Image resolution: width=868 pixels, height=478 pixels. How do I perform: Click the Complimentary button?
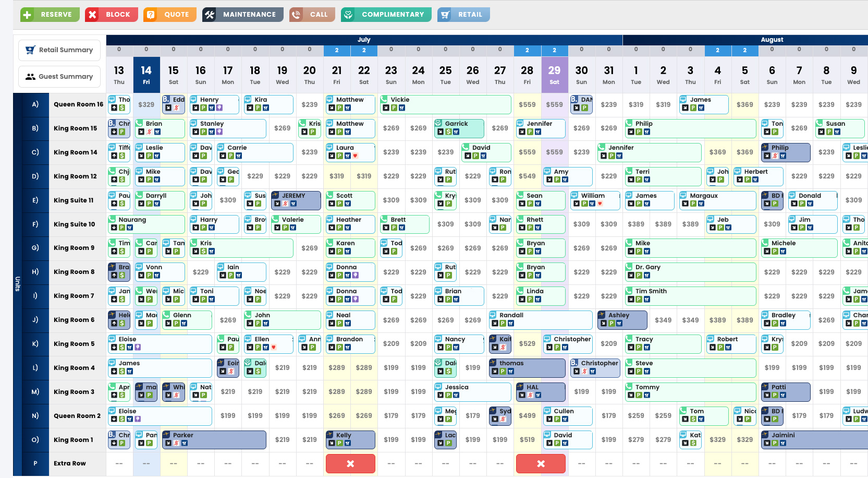pyautogui.click(x=386, y=15)
